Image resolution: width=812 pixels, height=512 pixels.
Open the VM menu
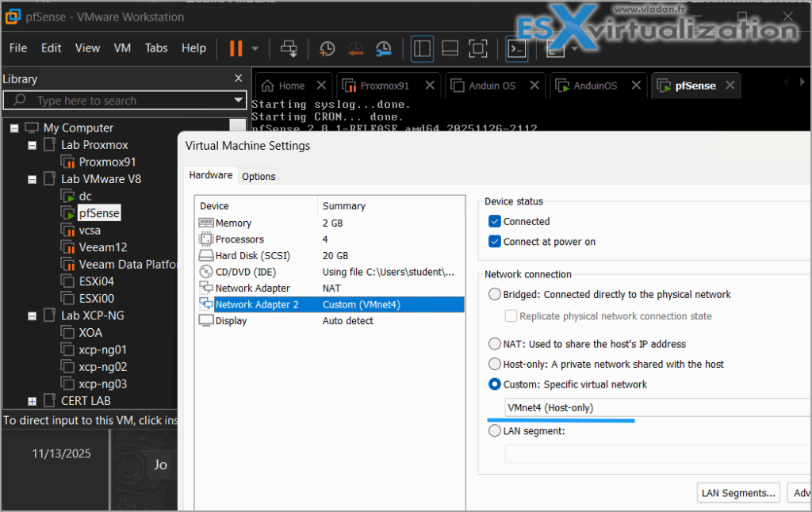[x=121, y=48]
